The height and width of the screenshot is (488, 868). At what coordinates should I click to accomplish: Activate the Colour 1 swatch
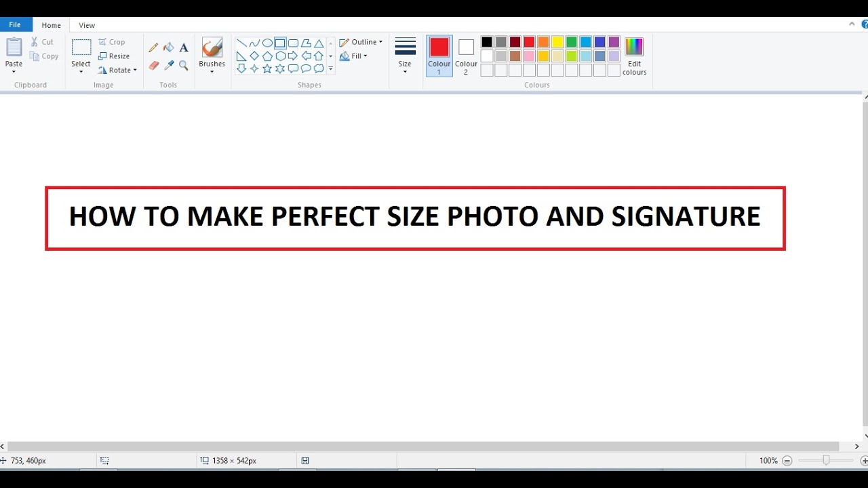click(x=439, y=56)
